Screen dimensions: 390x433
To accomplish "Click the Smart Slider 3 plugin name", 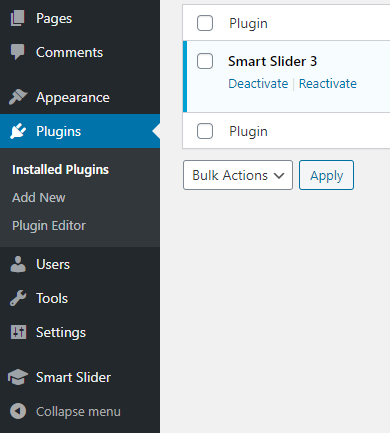I will (x=272, y=61).
